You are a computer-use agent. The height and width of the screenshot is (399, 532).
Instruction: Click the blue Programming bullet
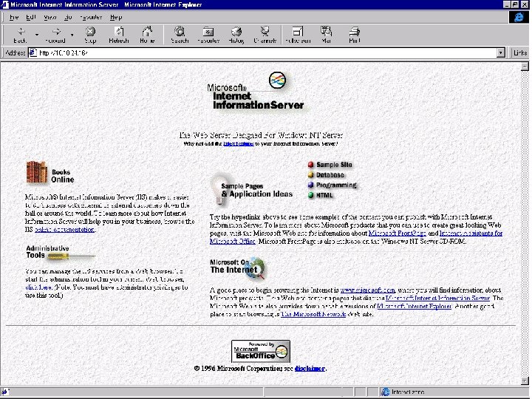click(310, 185)
